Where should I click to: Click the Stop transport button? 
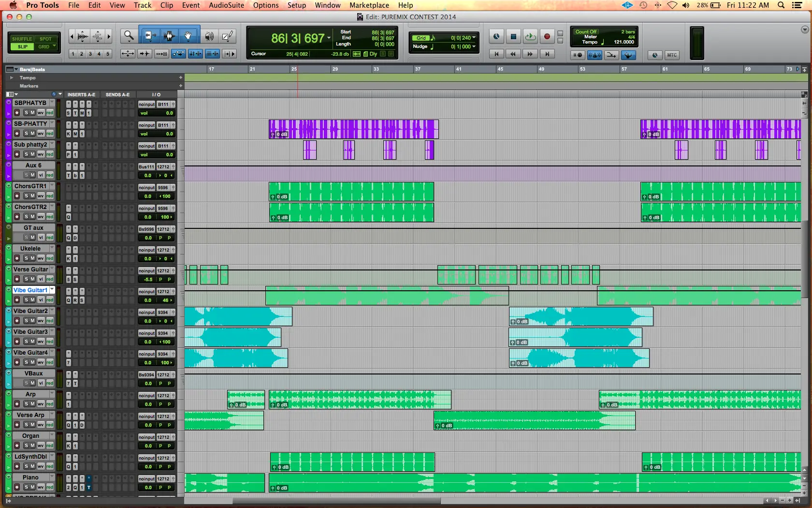pos(514,36)
